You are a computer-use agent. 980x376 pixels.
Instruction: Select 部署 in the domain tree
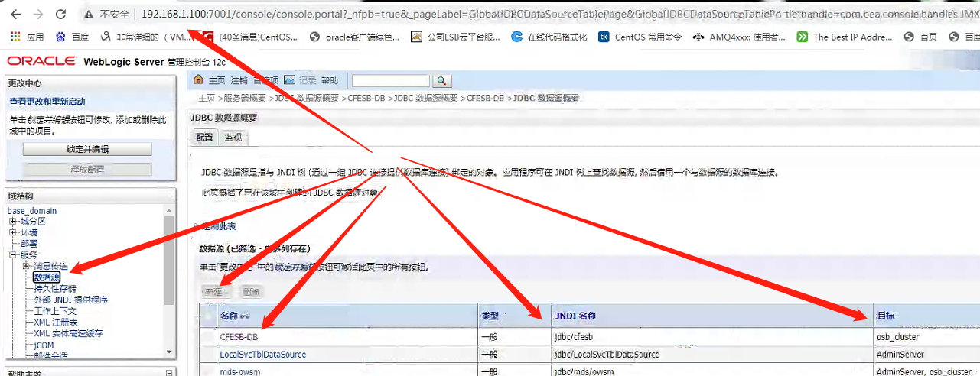click(29, 244)
